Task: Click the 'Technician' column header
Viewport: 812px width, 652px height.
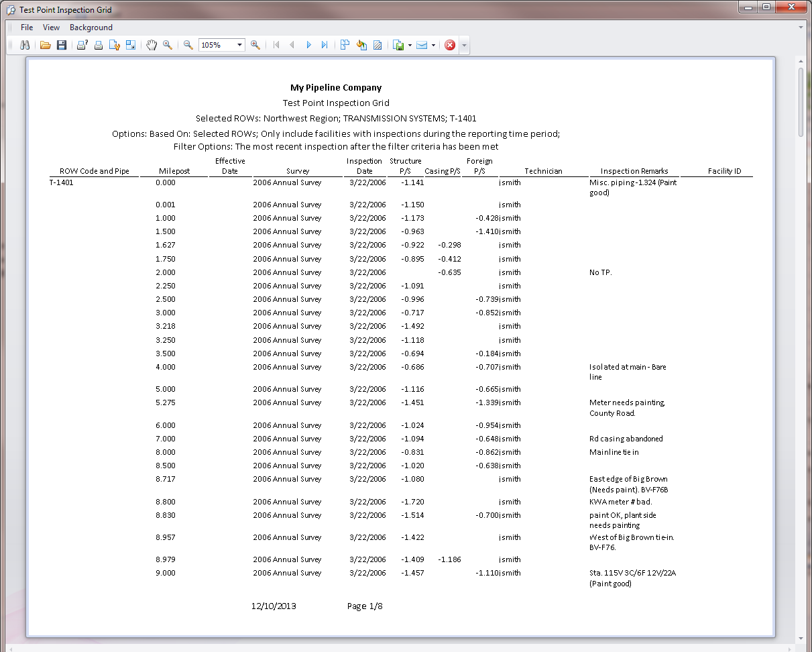Action: [544, 171]
